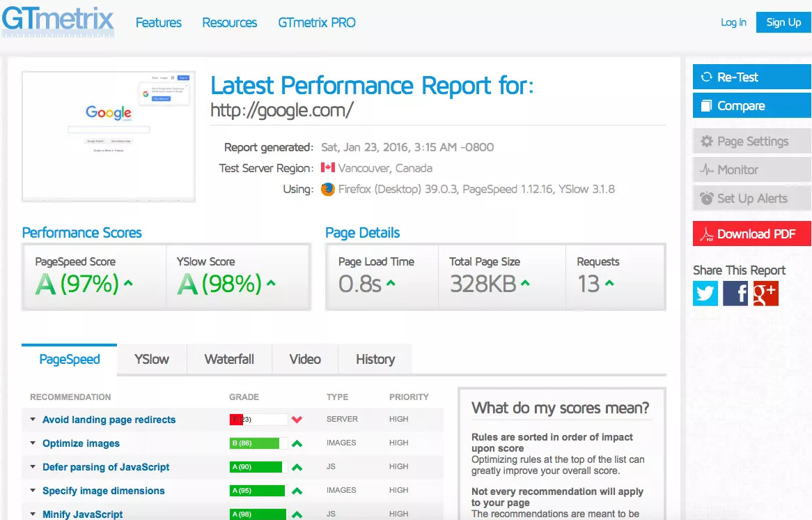Click the Twitter share icon
This screenshot has height=520, width=812.
point(705,293)
